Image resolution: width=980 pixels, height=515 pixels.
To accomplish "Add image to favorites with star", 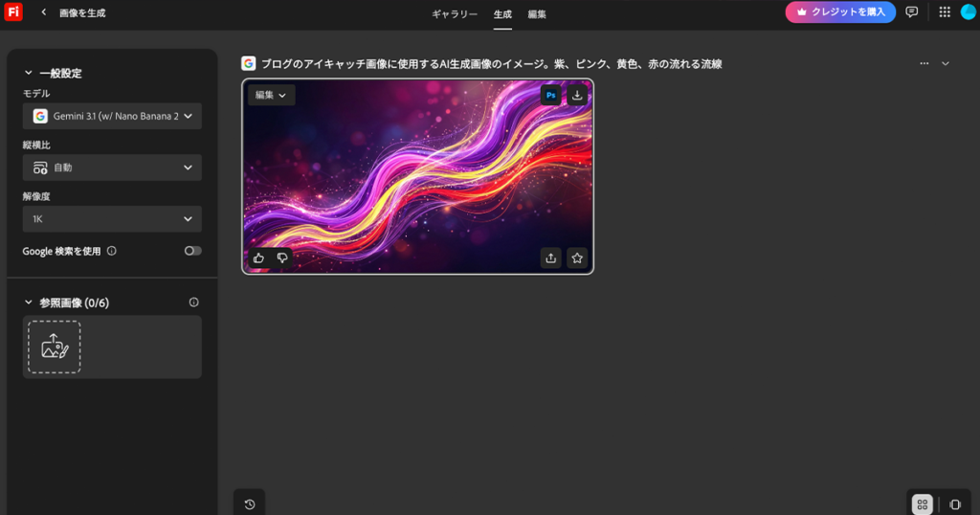I will pos(576,257).
